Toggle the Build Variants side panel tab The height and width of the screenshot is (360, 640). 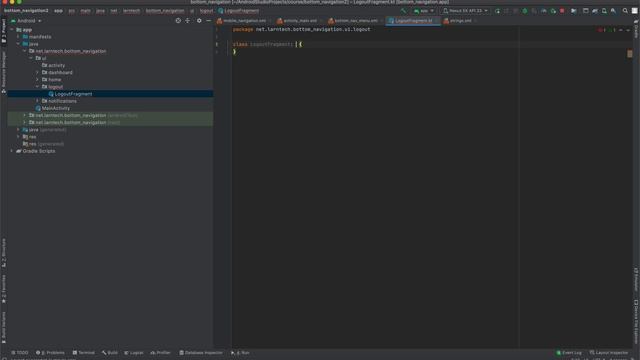pyautogui.click(x=4, y=327)
